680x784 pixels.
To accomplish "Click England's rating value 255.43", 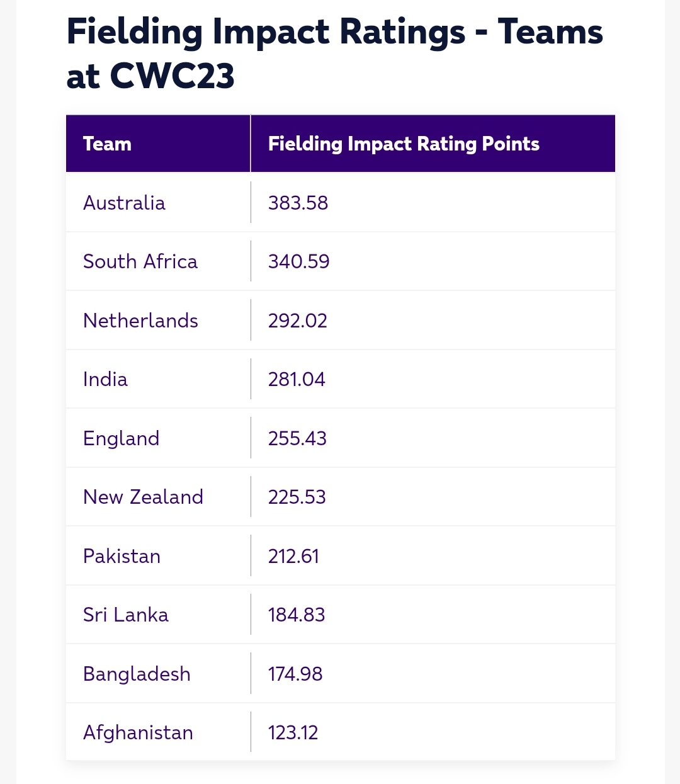I will [x=297, y=438].
